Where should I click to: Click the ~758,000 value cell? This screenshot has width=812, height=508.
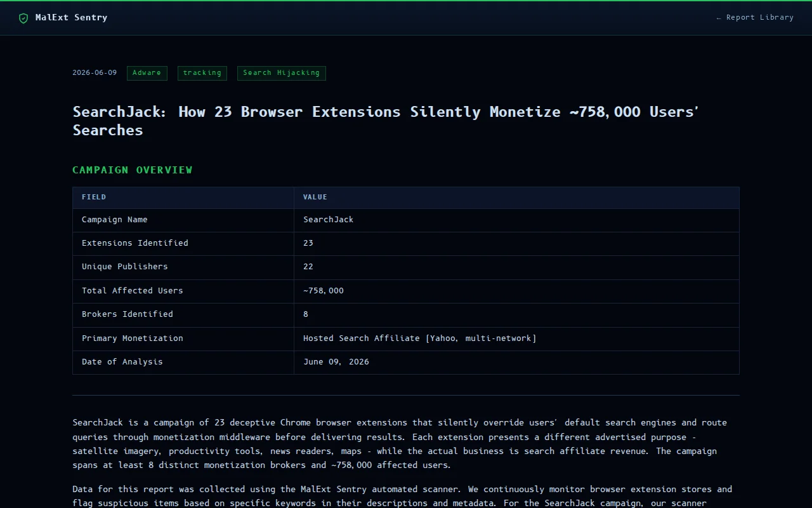pos(516,291)
